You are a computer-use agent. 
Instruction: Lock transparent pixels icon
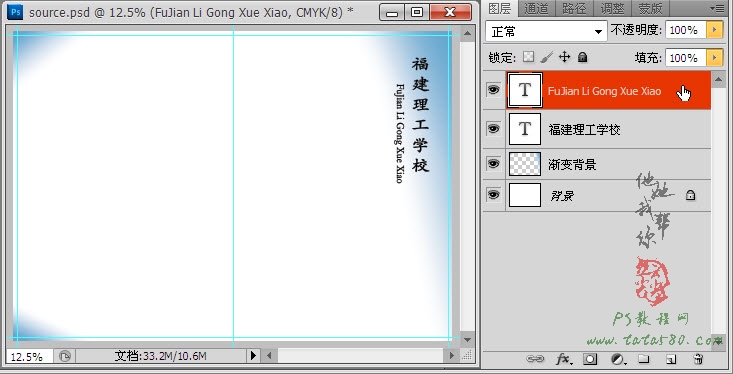(x=528, y=58)
